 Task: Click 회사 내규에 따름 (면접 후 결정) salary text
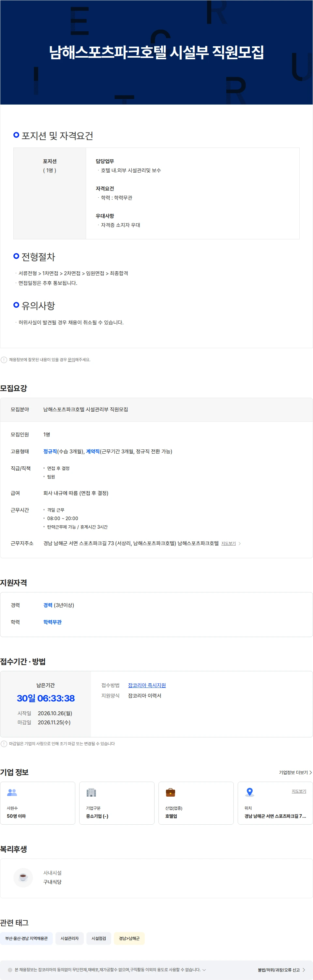[76, 493]
